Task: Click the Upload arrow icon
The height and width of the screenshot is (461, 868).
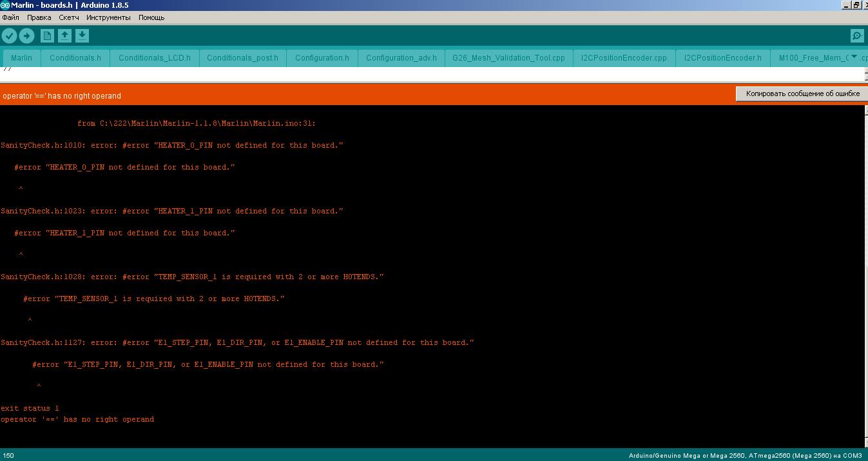Action: pyautogui.click(x=26, y=36)
